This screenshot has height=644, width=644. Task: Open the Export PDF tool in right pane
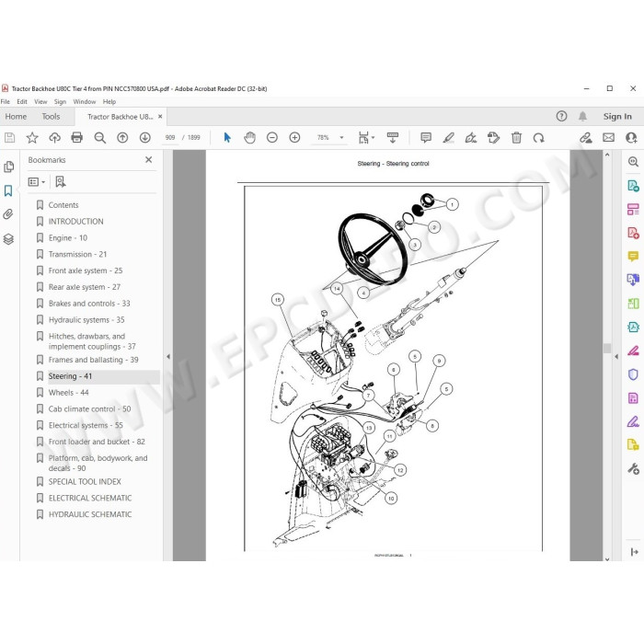coord(633,186)
